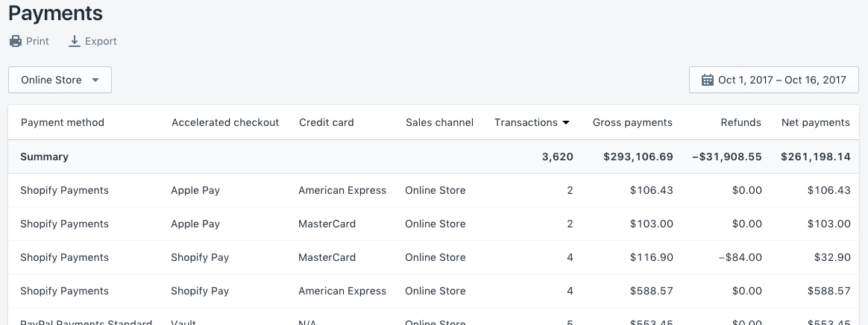Sort by Accelerated checkout column
868x325 pixels.
[x=225, y=123]
